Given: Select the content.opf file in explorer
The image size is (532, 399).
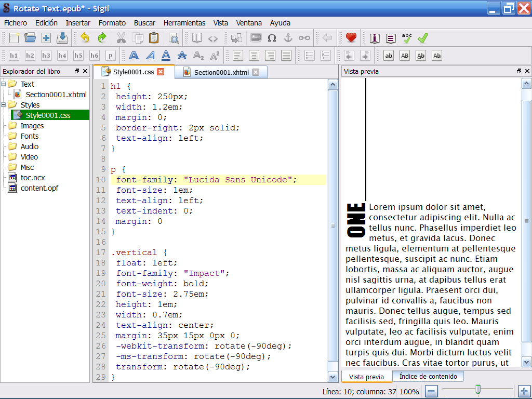Looking at the screenshot, I should 39,188.
